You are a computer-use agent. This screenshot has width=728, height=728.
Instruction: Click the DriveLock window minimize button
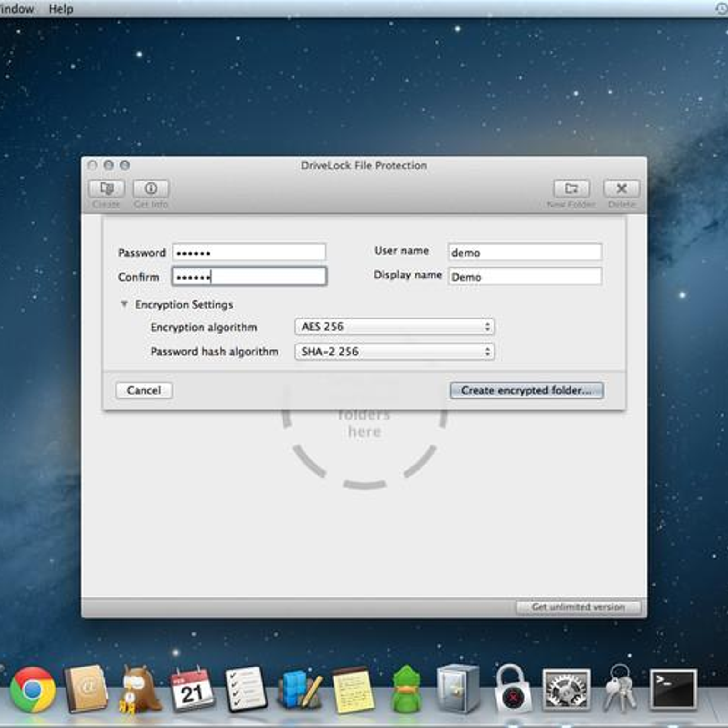point(109,165)
